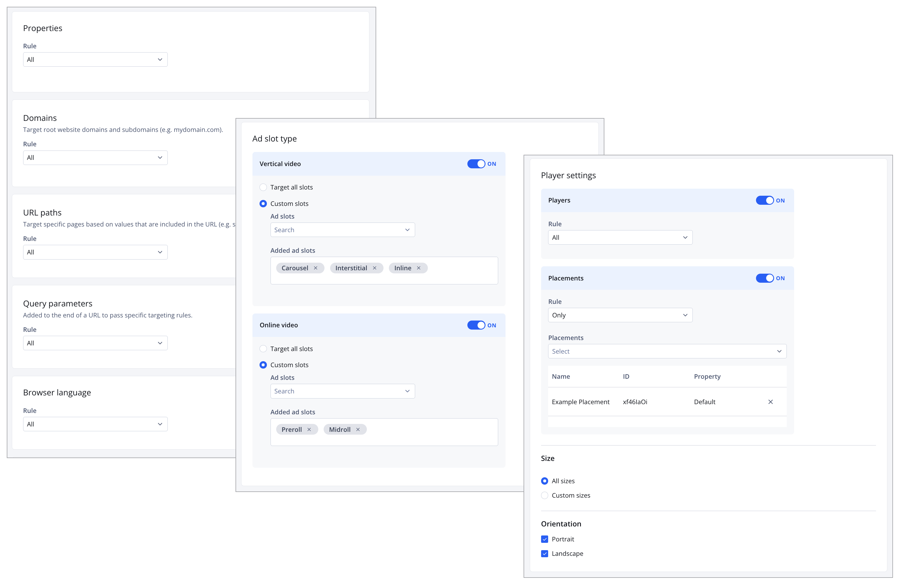
Task: Remove the Midroll ad slot tag
Action: [x=358, y=430]
